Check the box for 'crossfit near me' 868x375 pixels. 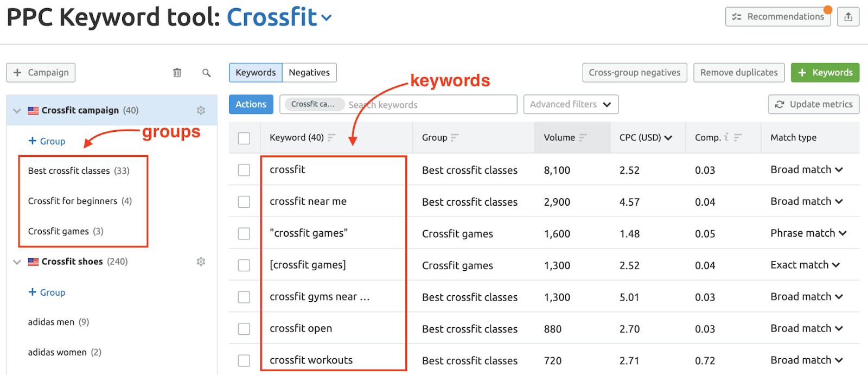[x=244, y=202]
